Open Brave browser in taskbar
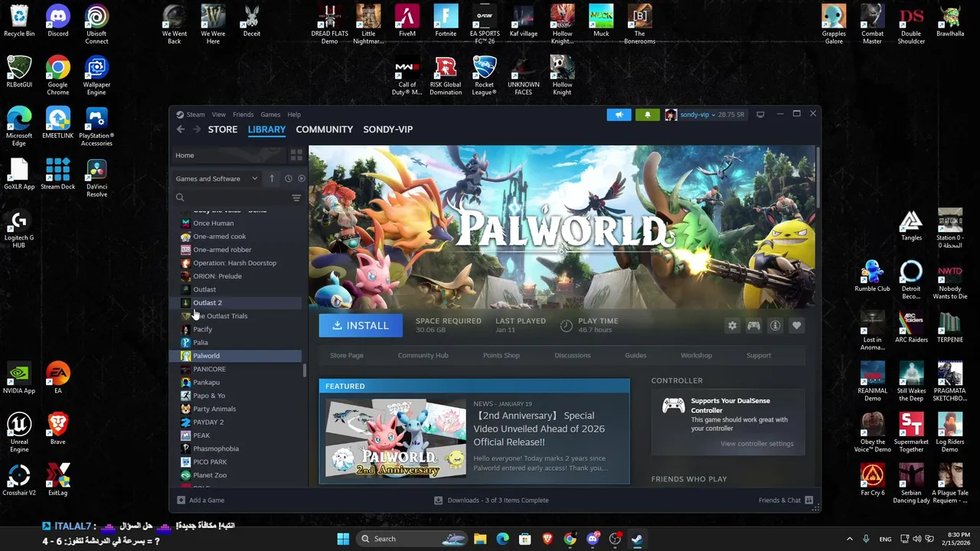Viewport: 980px width, 551px height. click(x=547, y=539)
